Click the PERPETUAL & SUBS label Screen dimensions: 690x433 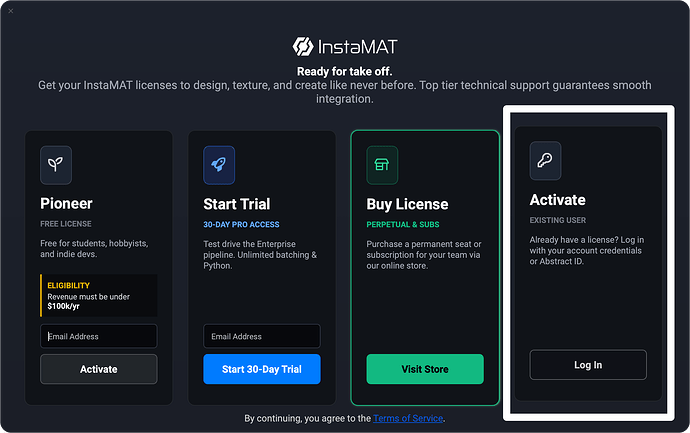coord(403,224)
